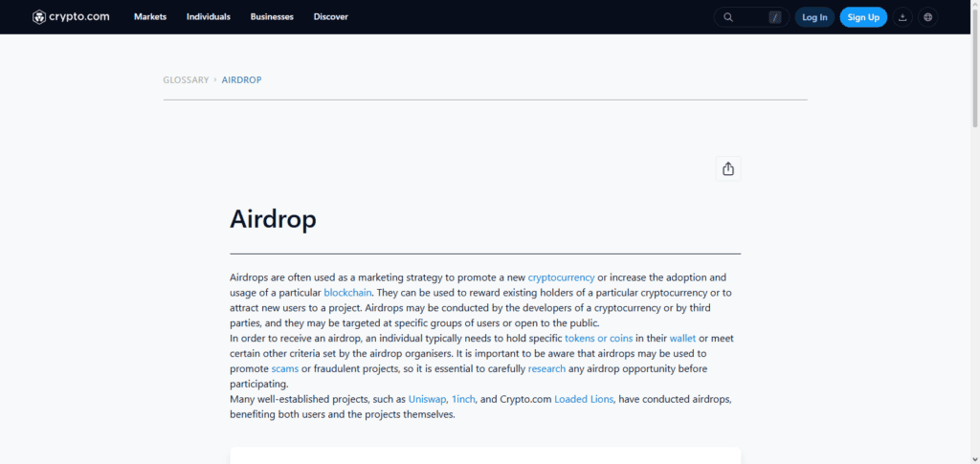Open the blockchain link
The image size is (980, 464).
tap(348, 292)
